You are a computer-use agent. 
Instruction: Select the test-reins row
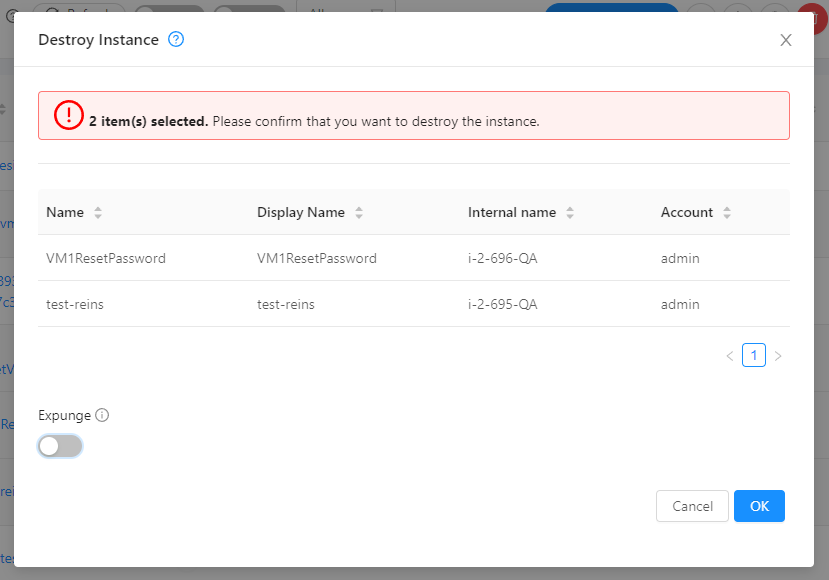click(x=75, y=304)
